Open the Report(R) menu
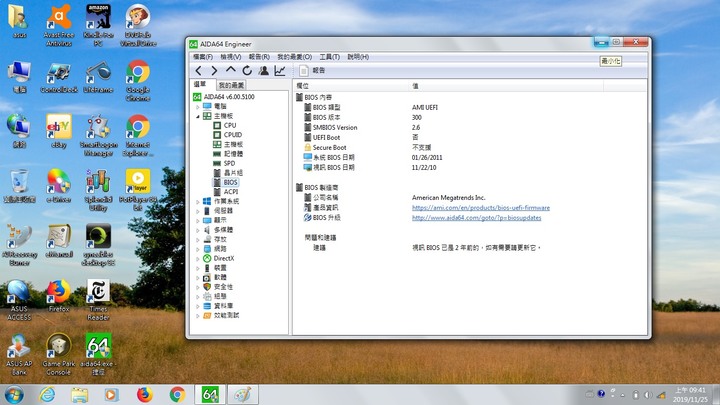Viewport: 720px width, 405px height. (x=259, y=57)
